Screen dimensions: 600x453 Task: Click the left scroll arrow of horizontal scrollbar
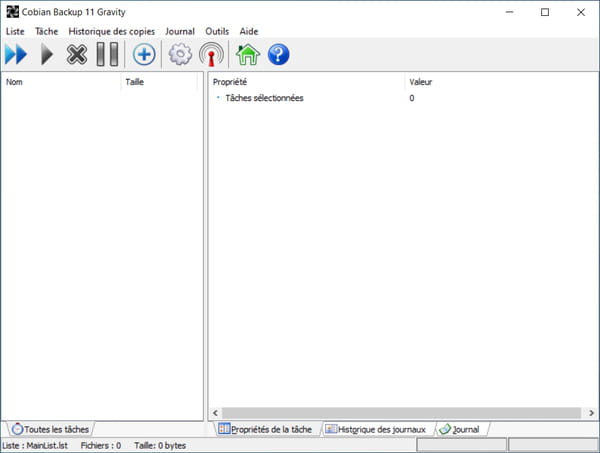coord(215,413)
